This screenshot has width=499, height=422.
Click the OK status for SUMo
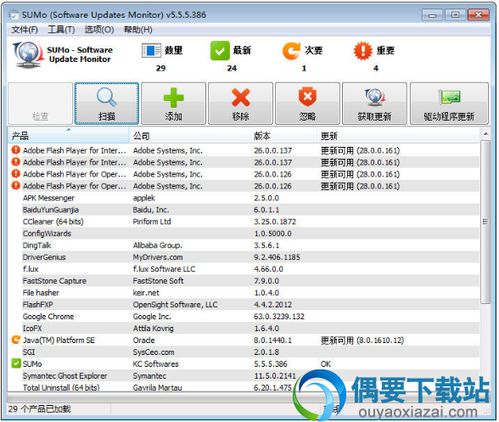coord(326,364)
